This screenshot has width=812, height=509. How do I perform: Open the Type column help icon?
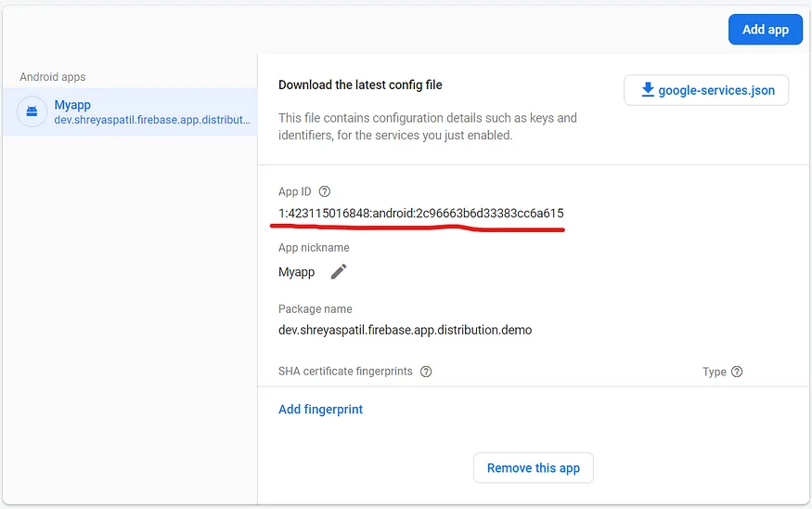tap(737, 372)
